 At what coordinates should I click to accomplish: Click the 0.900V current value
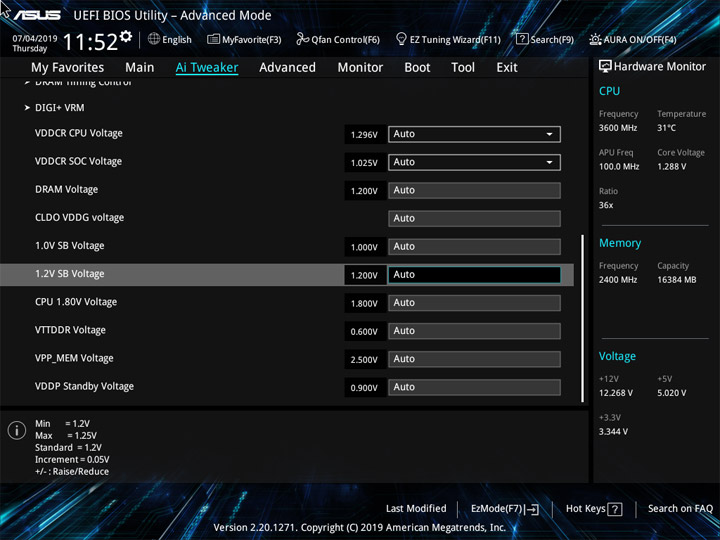tap(364, 388)
